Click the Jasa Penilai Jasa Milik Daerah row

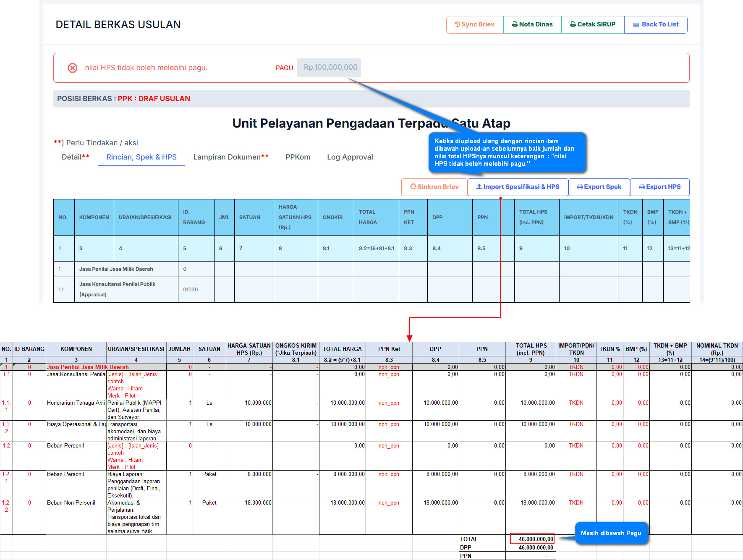116,269
